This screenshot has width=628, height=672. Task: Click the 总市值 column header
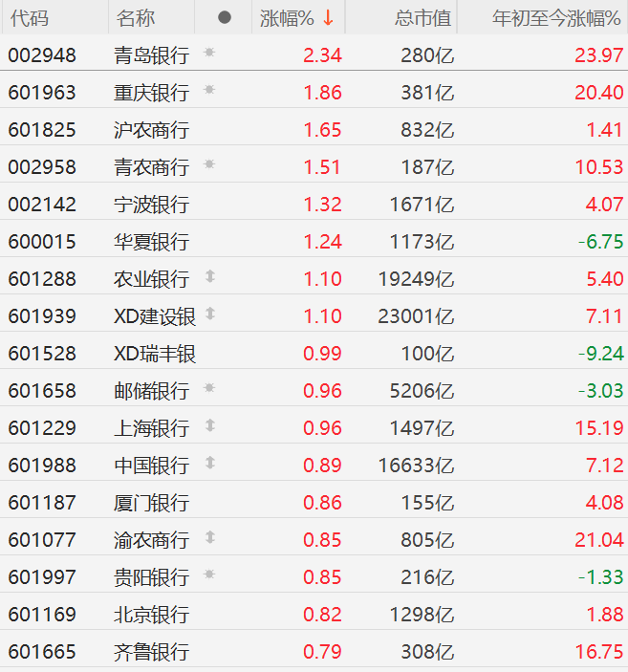423,18
